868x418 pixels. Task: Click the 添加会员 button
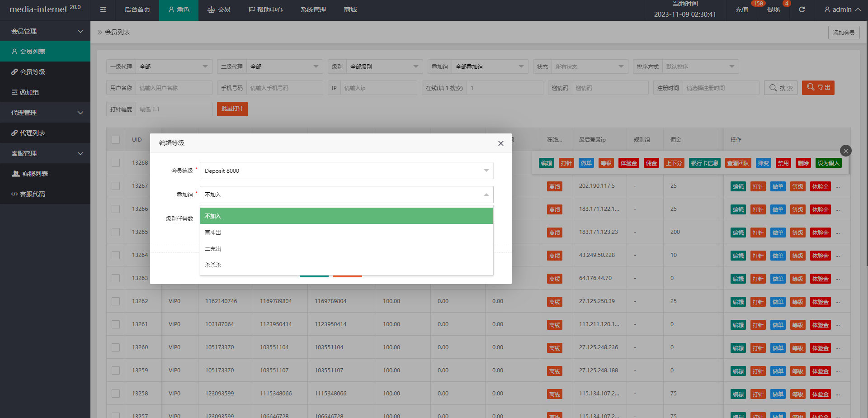(x=844, y=33)
